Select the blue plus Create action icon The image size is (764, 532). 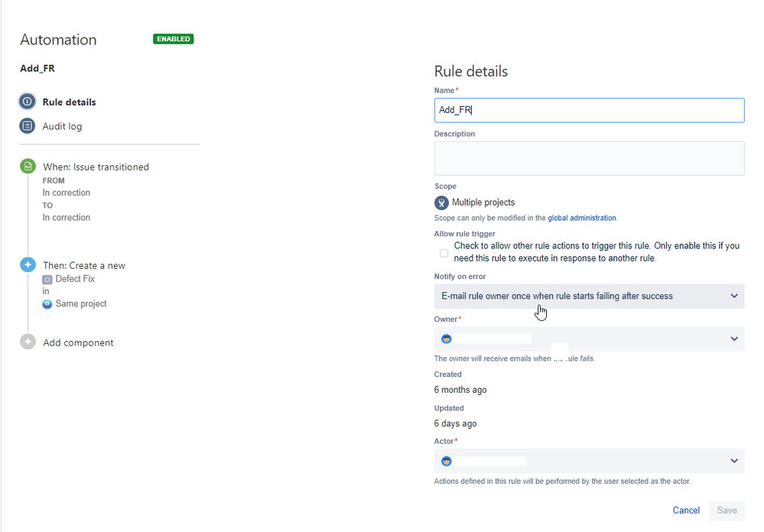28,264
